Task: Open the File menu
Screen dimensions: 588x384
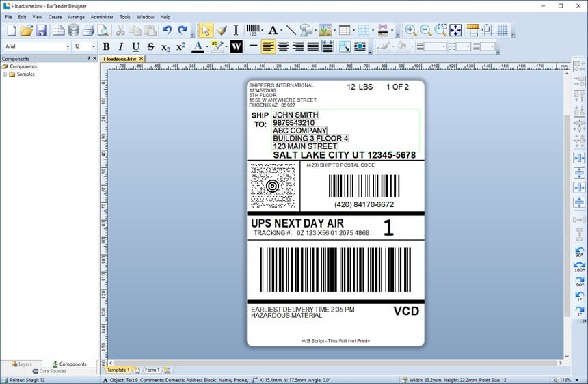Action: click(x=9, y=17)
